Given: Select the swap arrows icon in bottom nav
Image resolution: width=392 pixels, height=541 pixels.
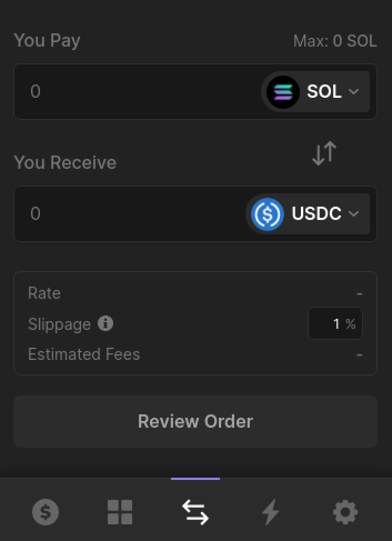Looking at the screenshot, I should (195, 512).
